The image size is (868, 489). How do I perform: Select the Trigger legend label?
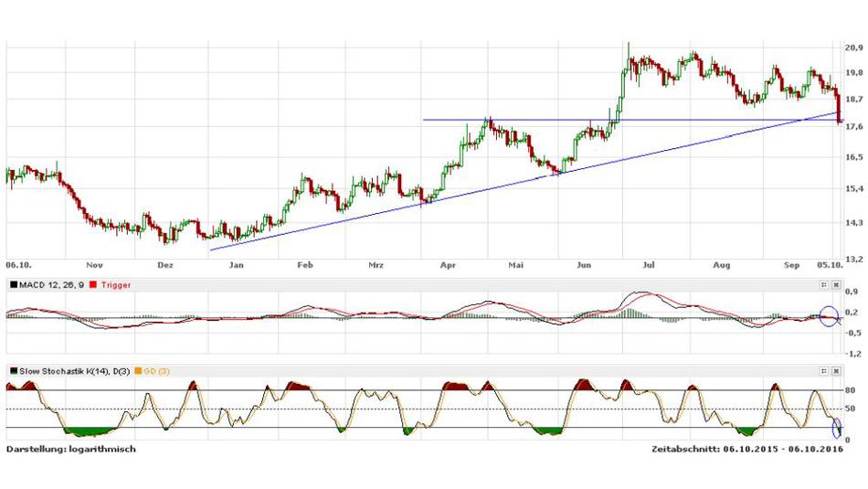115,285
